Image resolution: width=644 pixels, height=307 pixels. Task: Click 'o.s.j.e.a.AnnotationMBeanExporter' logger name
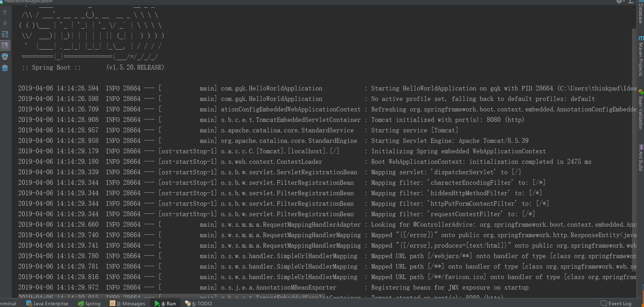coord(278,287)
